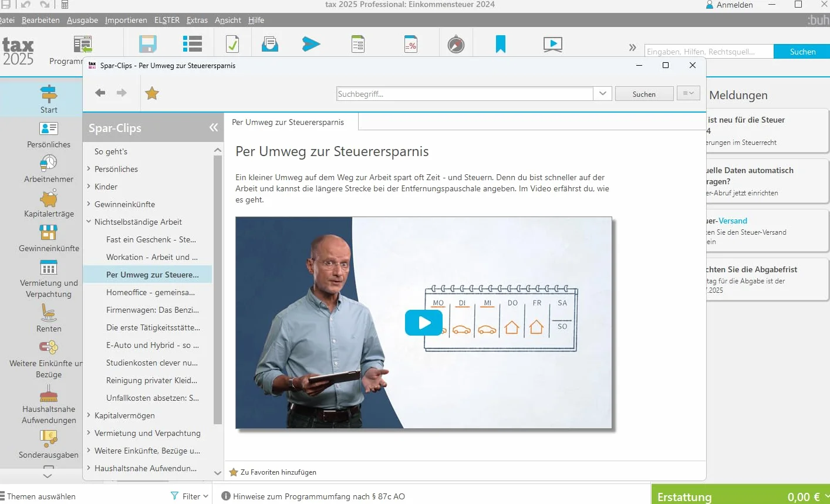Screen dimensions: 830x504
Task: Navigate forward in the Spar-Clips window
Action: tap(122, 93)
